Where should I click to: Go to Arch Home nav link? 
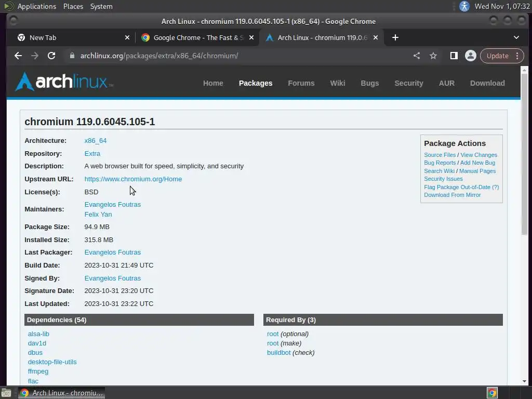(213, 83)
